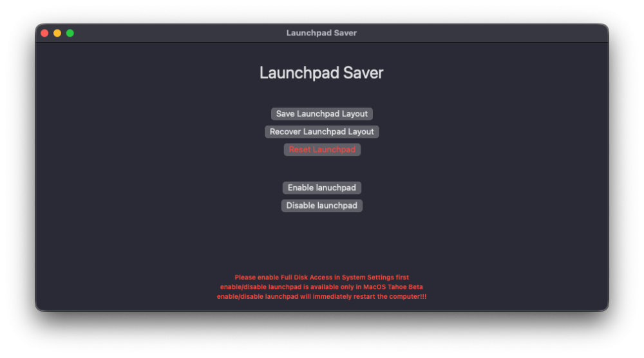Click the restart the computer warning line
644x358 pixels.
(x=321, y=296)
